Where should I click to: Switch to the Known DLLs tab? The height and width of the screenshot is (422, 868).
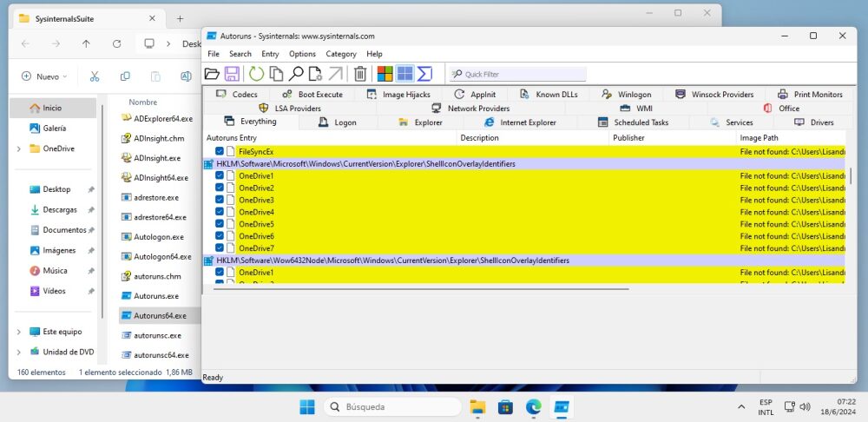[549, 94]
